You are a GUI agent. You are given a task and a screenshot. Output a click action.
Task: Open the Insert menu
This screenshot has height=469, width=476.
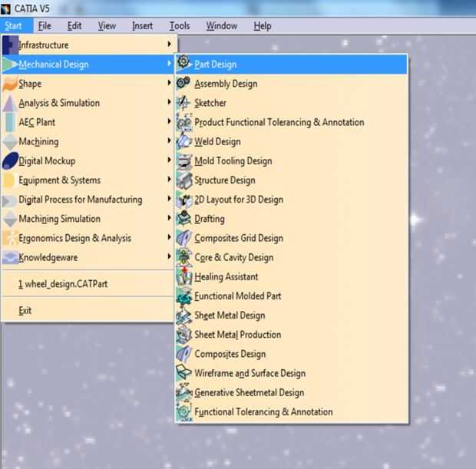tap(142, 26)
